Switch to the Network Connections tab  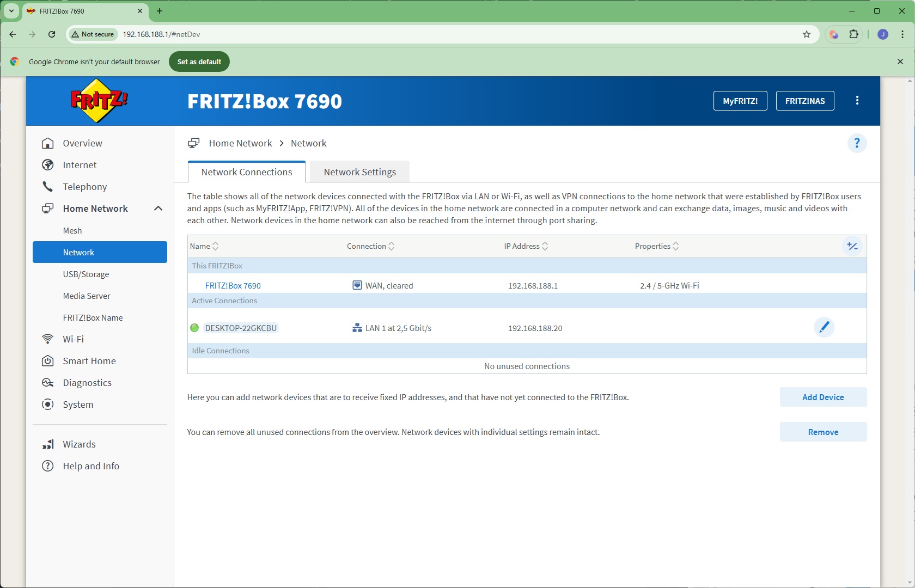[247, 172]
